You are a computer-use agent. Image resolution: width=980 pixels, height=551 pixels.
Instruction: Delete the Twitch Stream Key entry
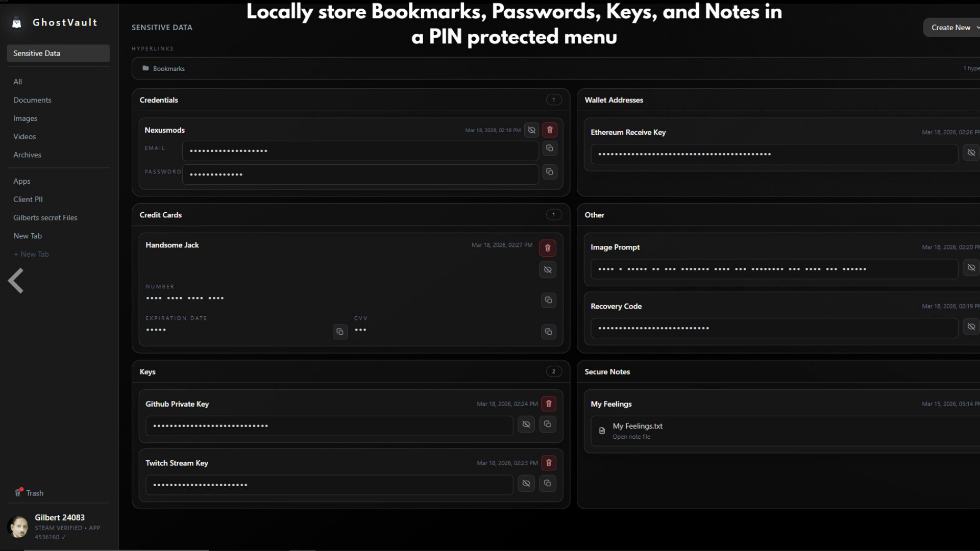click(x=549, y=463)
